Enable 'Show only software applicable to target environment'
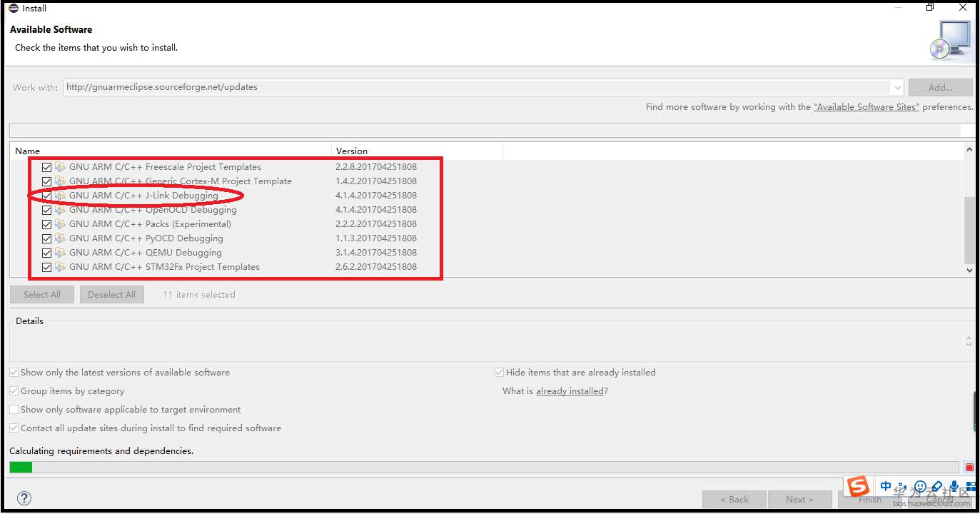The height and width of the screenshot is (514, 980). coord(14,410)
